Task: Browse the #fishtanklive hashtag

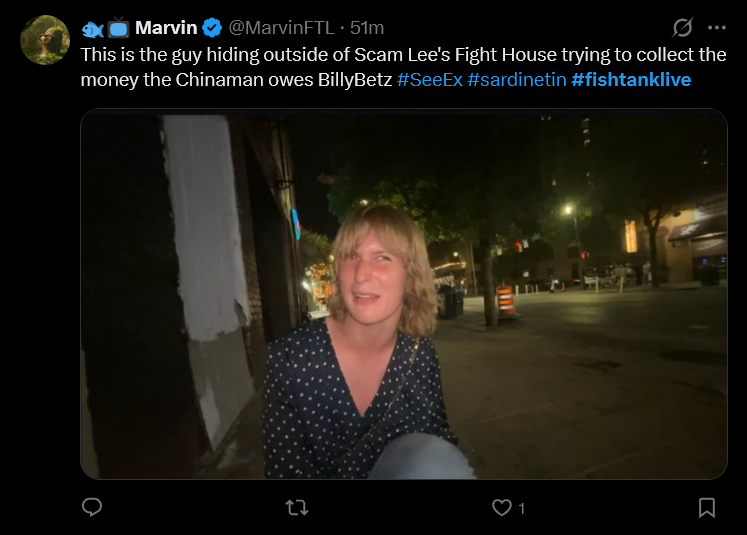Action: pyautogui.click(x=631, y=80)
